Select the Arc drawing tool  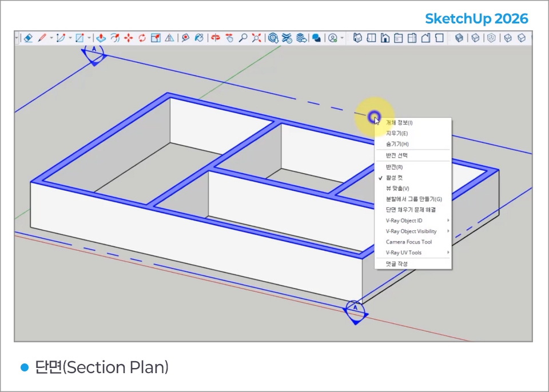point(61,38)
